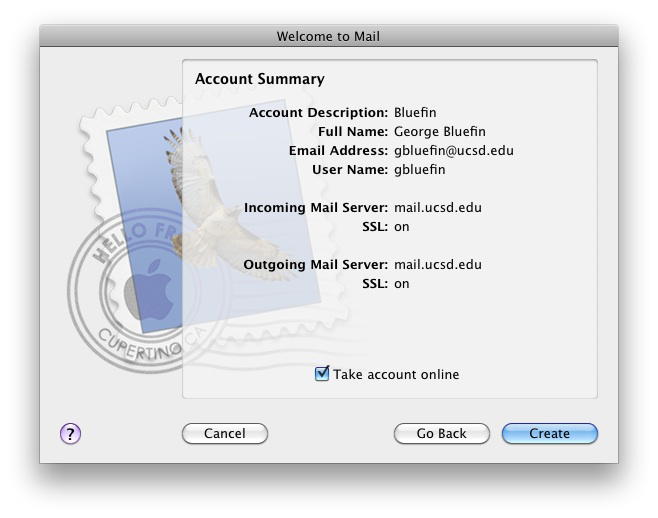The height and width of the screenshot is (518, 658).
Task: Uncheck Take account online checkbox
Action: (322, 373)
